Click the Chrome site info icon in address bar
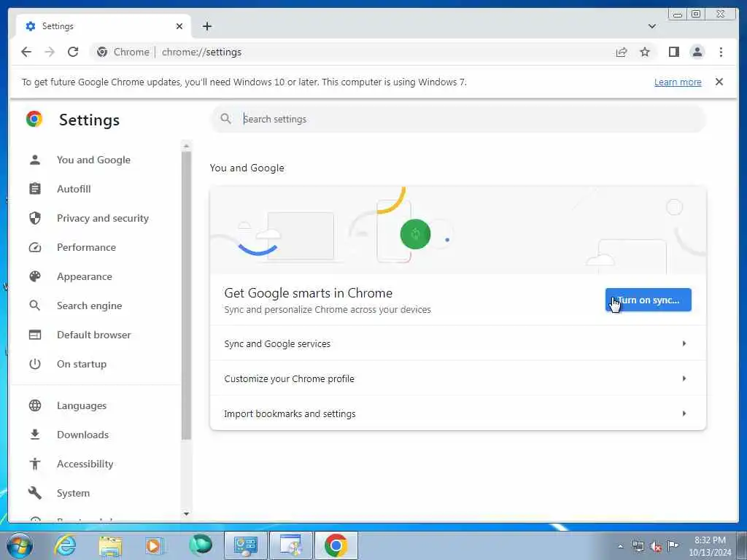The image size is (747, 560). [x=102, y=52]
